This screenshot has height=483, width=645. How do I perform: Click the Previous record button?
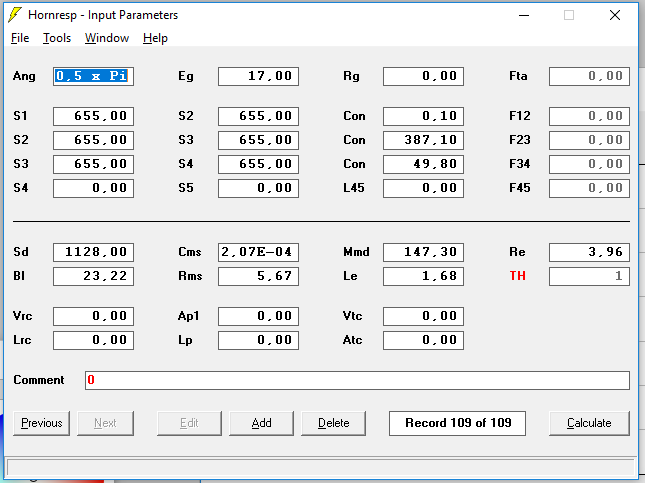click(x=42, y=423)
